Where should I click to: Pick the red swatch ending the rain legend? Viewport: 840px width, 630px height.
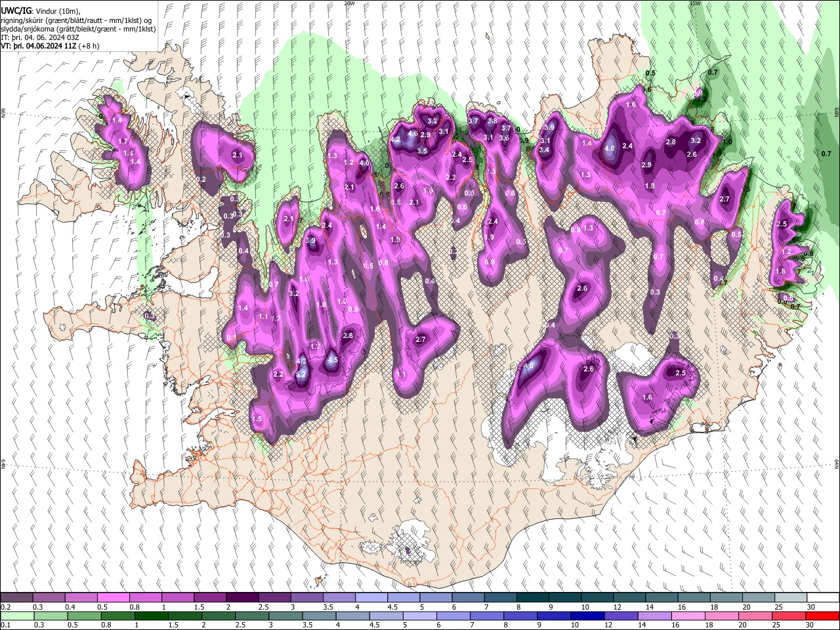[822, 616]
